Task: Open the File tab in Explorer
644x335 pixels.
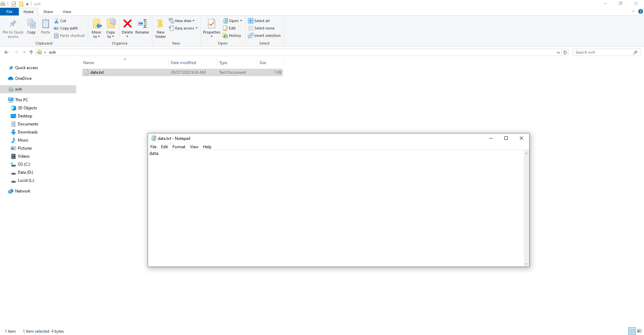Action: tap(9, 12)
